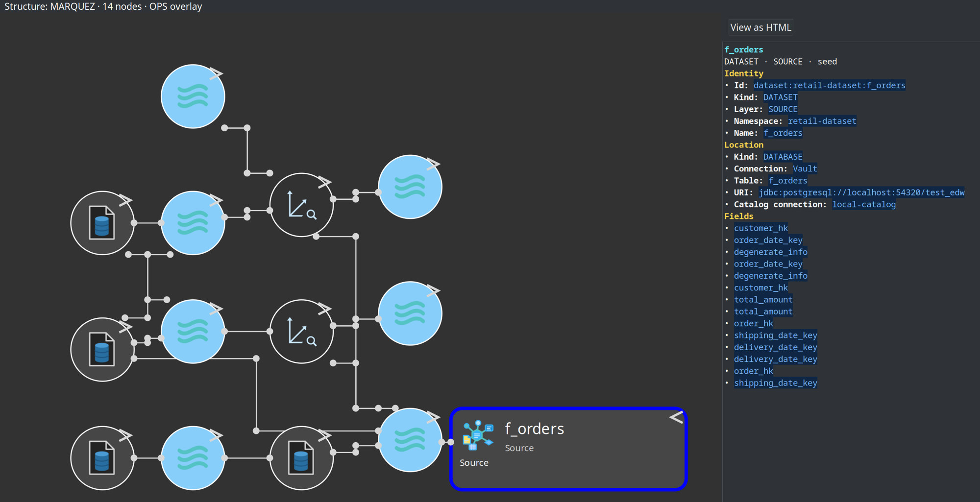Click the Identity section heading
The image size is (980, 502).
[x=743, y=73]
